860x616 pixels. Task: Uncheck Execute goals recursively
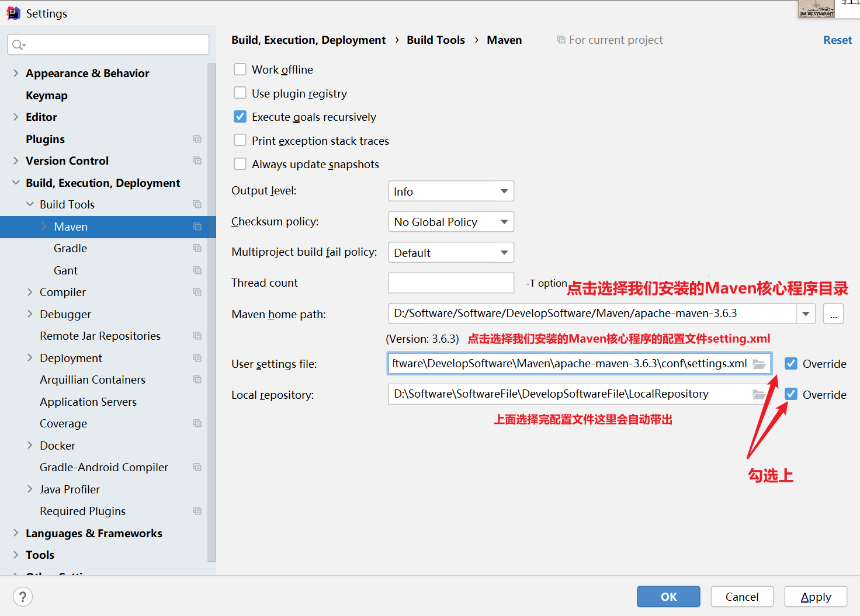240,117
